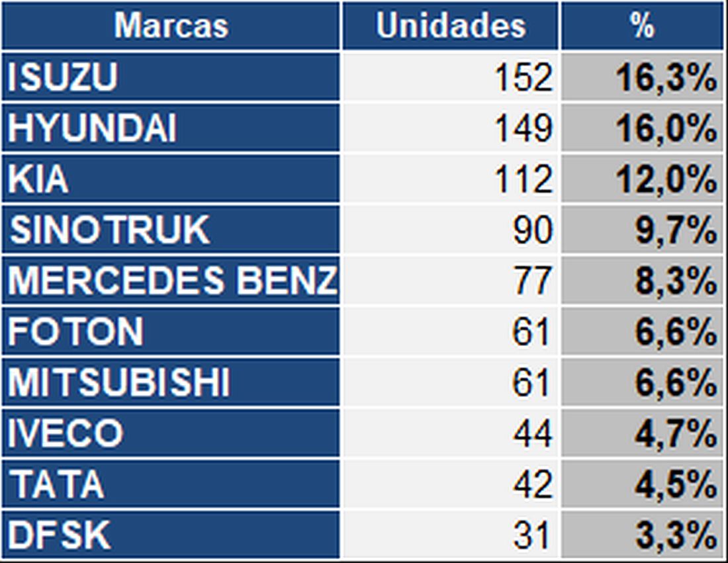Click the 9,7% percentage cell
The width and height of the screenshot is (728, 563).
642,230
